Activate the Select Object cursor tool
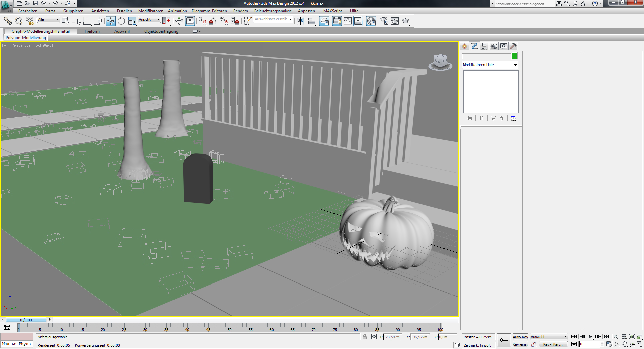The image size is (644, 349). tap(66, 21)
